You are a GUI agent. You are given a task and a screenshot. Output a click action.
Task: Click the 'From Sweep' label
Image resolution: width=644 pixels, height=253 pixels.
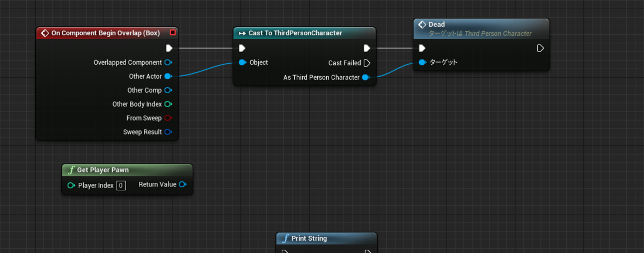click(144, 118)
